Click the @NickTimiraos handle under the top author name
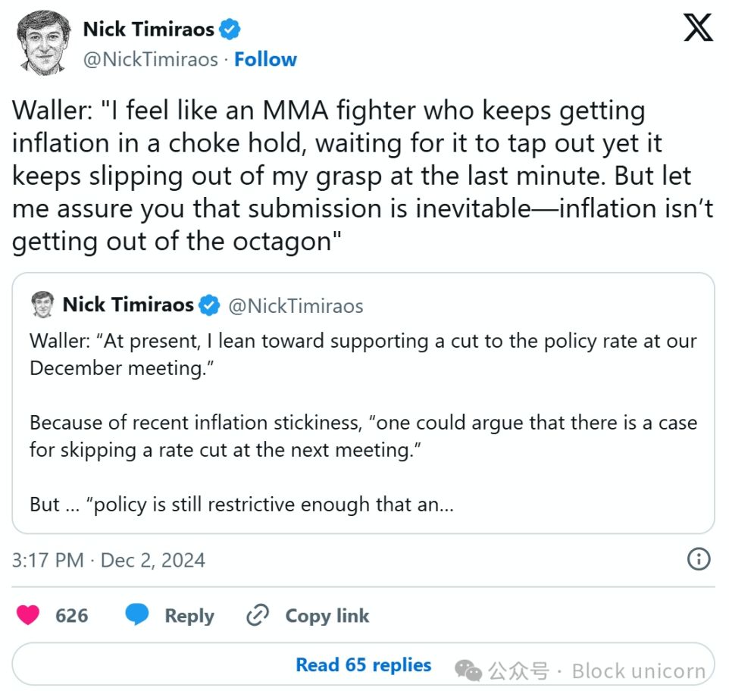Screen dimensions: 729x700 point(150,59)
